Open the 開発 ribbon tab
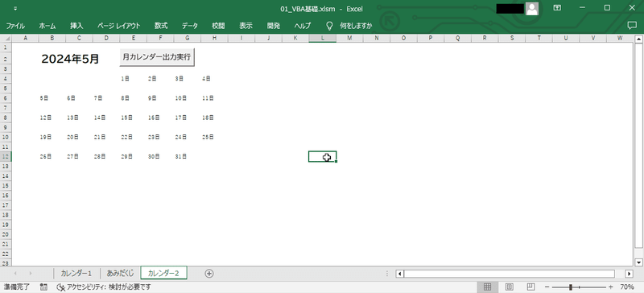 click(x=273, y=26)
